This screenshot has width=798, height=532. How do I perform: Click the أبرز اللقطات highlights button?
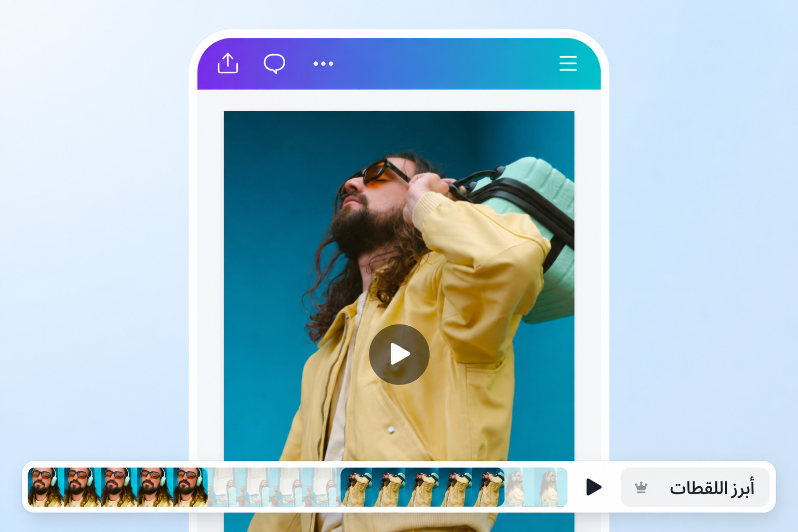tap(695, 487)
